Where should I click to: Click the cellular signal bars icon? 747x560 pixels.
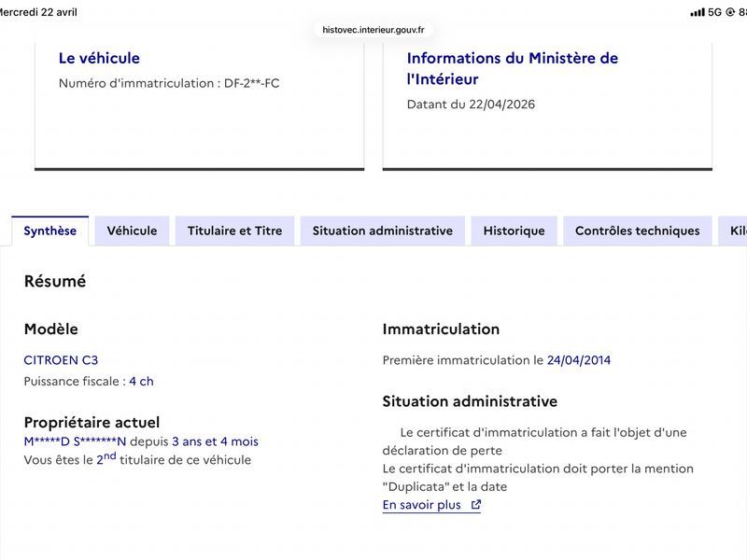pyautogui.click(x=698, y=12)
